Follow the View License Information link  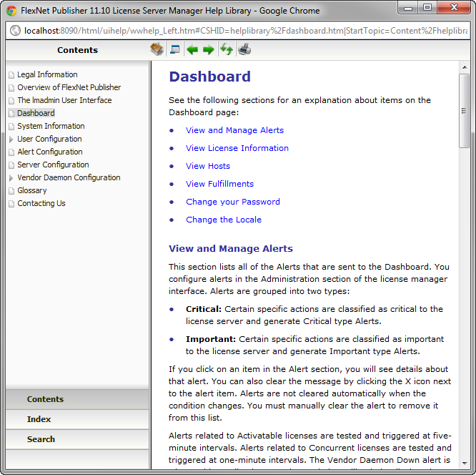point(237,148)
